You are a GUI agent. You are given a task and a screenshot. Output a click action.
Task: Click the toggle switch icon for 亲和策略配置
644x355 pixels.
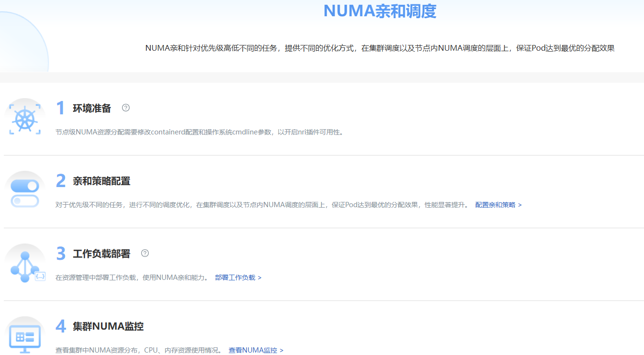pyautogui.click(x=25, y=193)
